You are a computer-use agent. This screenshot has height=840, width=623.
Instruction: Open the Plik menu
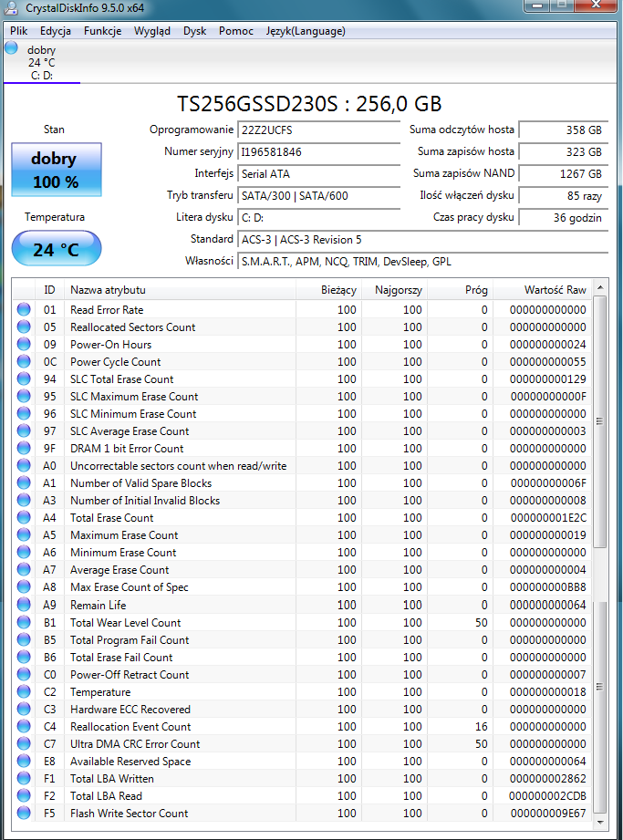[18, 31]
